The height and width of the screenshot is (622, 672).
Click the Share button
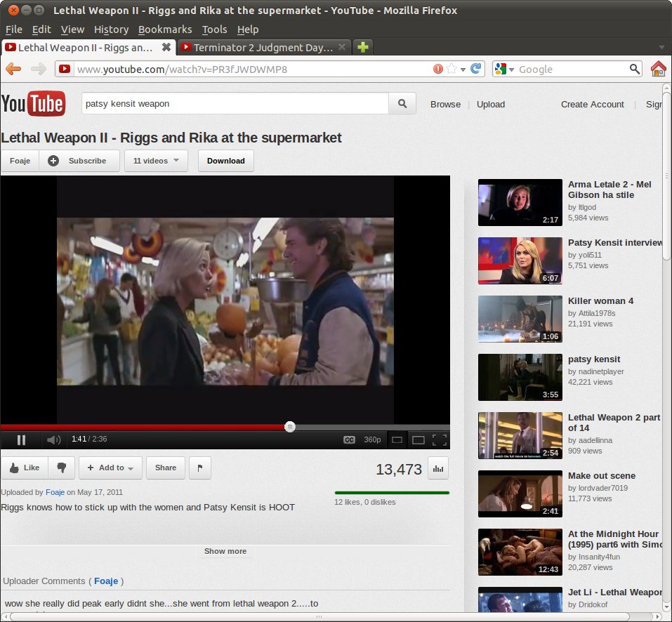tap(166, 468)
